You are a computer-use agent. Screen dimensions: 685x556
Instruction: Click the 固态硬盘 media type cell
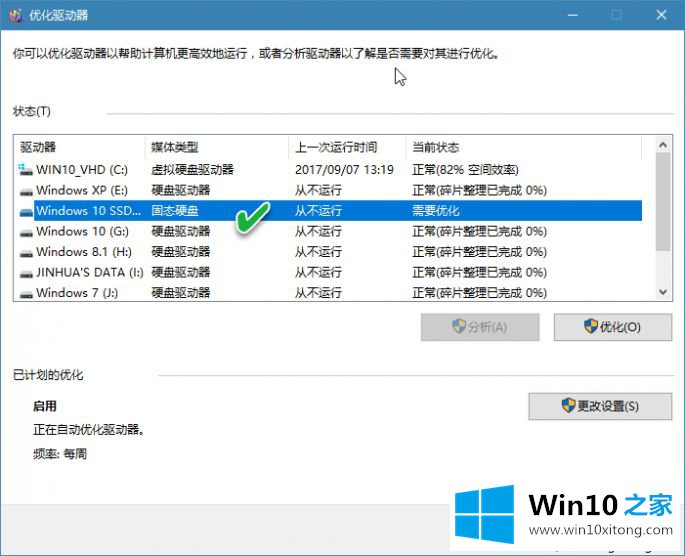pos(175,211)
